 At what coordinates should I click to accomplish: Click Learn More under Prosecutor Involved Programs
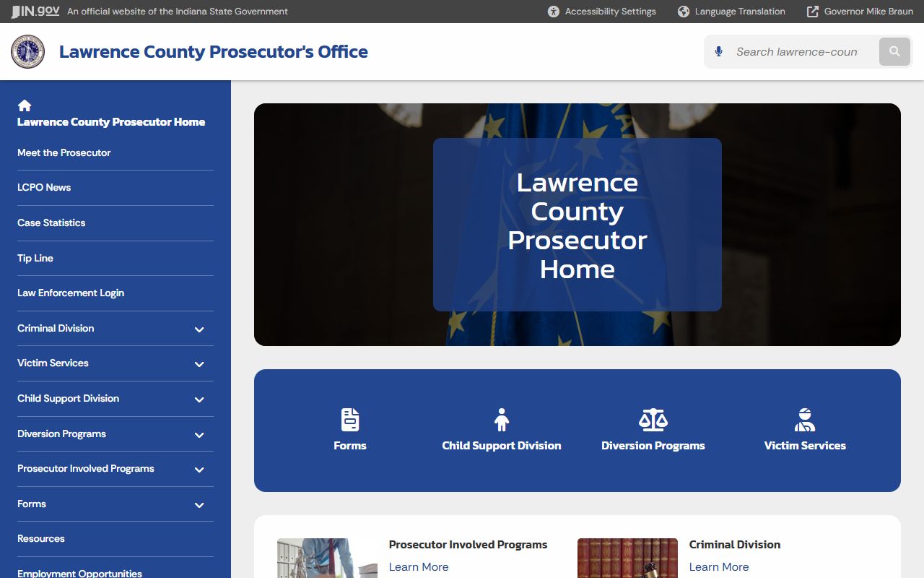tap(419, 567)
